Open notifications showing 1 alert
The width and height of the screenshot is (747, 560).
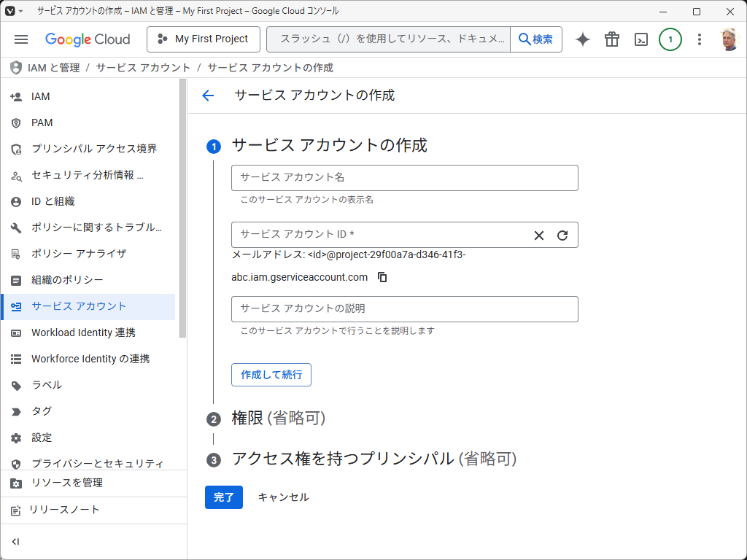(x=670, y=39)
